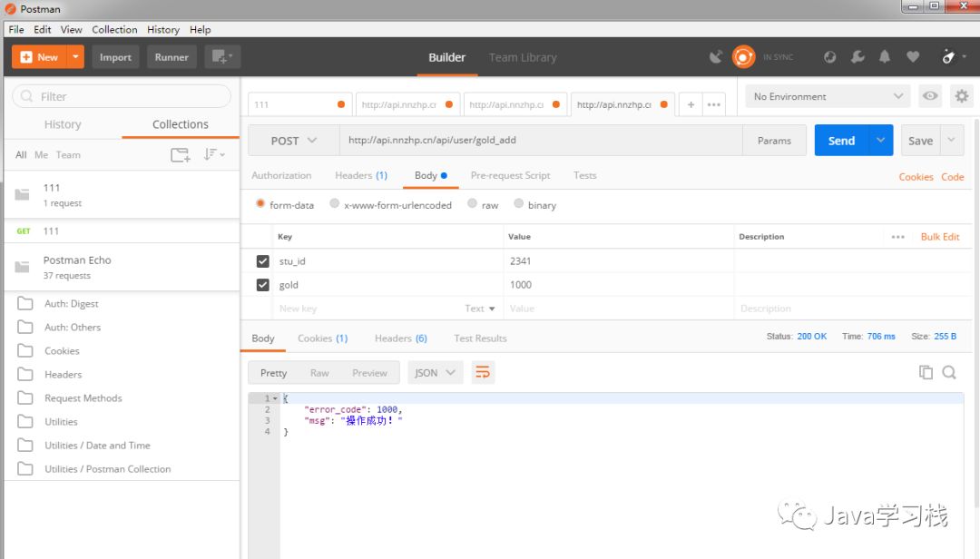Screen dimensions: 980x559
Task: Switch to the Team Library tab
Action: 523,57
